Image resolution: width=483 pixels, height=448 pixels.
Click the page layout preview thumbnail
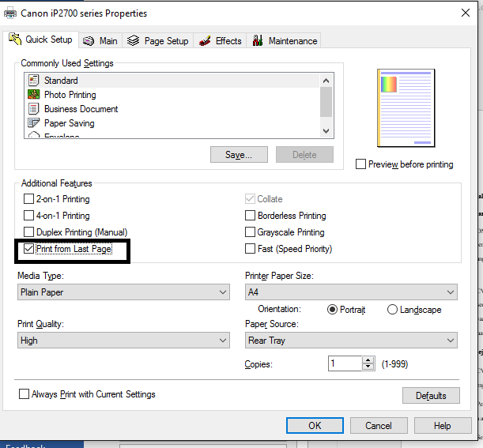pos(406,107)
